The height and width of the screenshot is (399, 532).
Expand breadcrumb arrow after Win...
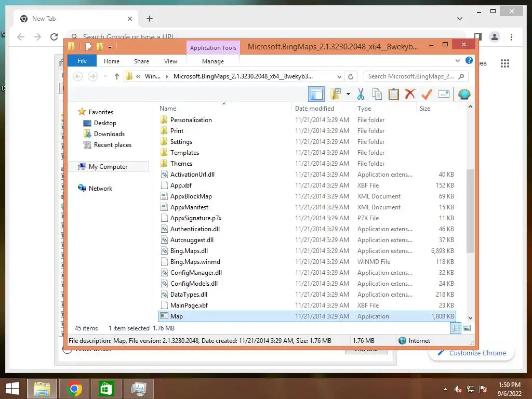[167, 77]
